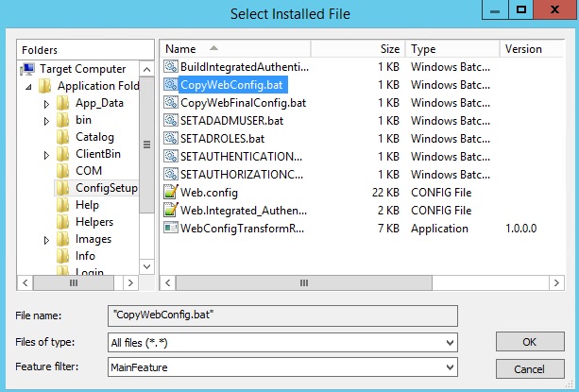The image size is (579, 392).
Task: Expand the ClientBin folder node
Action: 46,154
